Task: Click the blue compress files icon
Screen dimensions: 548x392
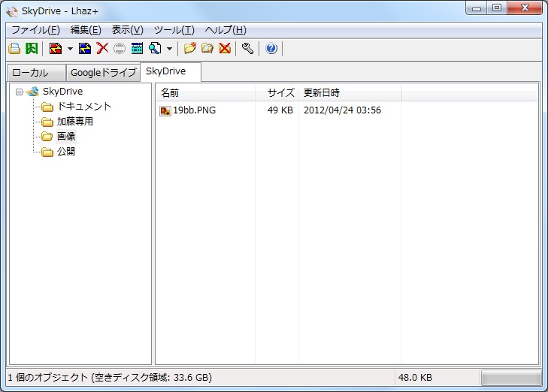Action: coord(85,49)
